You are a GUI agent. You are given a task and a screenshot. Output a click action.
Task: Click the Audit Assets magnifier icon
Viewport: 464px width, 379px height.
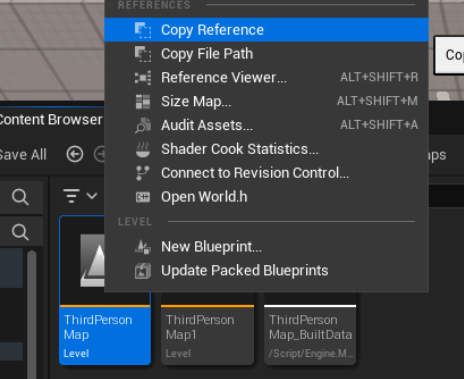pyautogui.click(x=143, y=125)
